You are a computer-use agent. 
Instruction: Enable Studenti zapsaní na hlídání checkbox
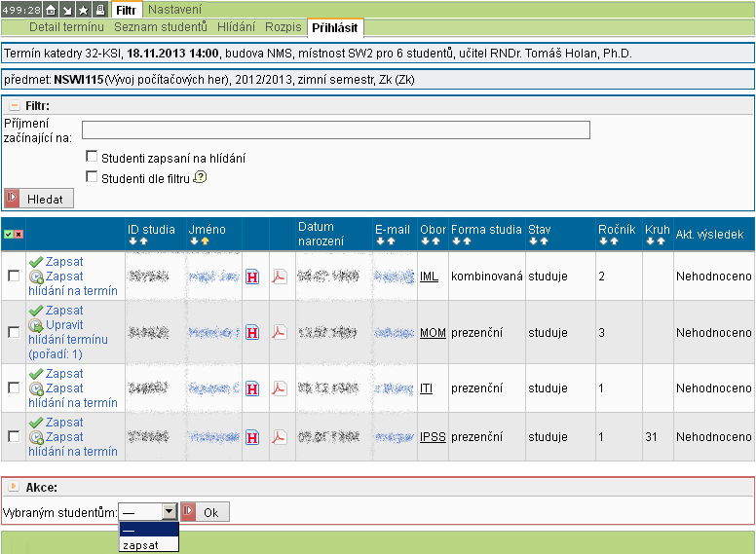pos(92,157)
